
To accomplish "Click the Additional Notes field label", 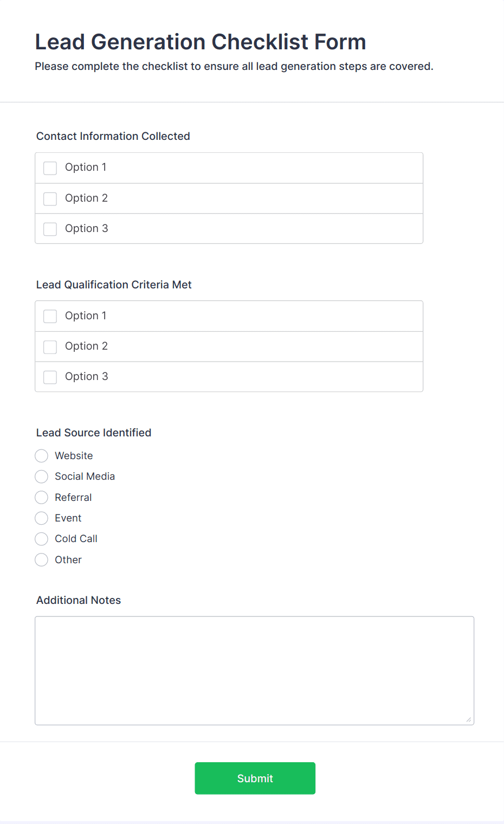I will (79, 600).
